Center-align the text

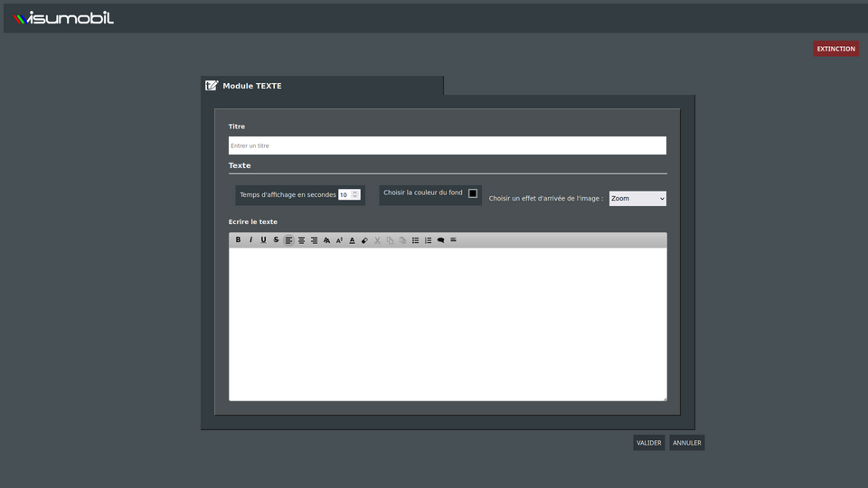pyautogui.click(x=302, y=240)
